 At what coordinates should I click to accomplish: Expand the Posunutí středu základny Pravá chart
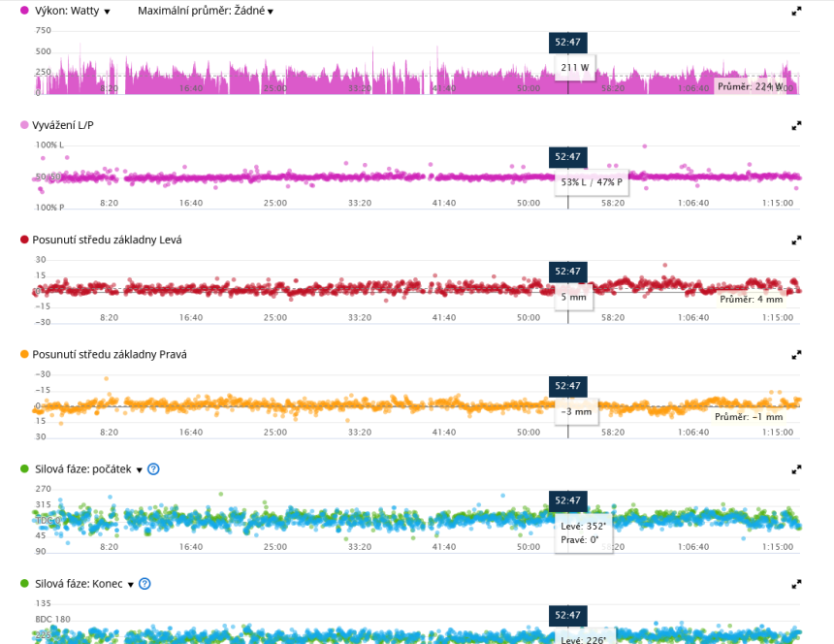point(796,355)
